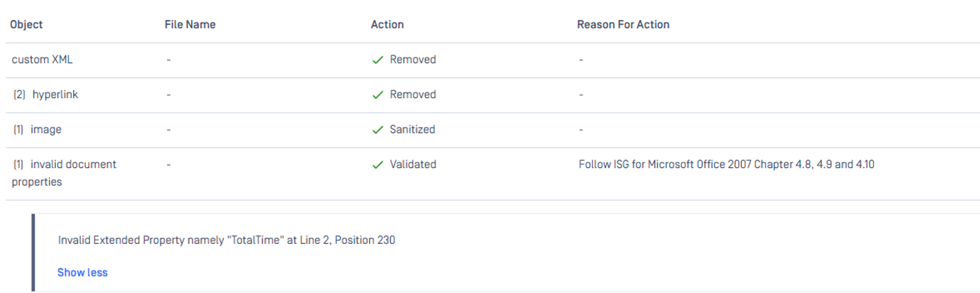Select the invalid document properties entry
Image resolution: width=980 pixels, height=293 pixels.
pos(64,173)
